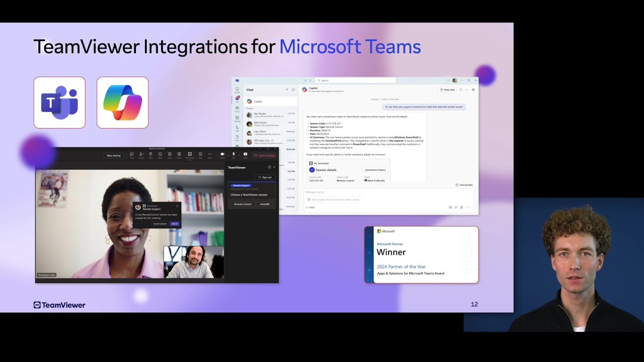This screenshot has width=644, height=362.
Task: Click Share in the meeting toolbar
Action: tap(246, 155)
